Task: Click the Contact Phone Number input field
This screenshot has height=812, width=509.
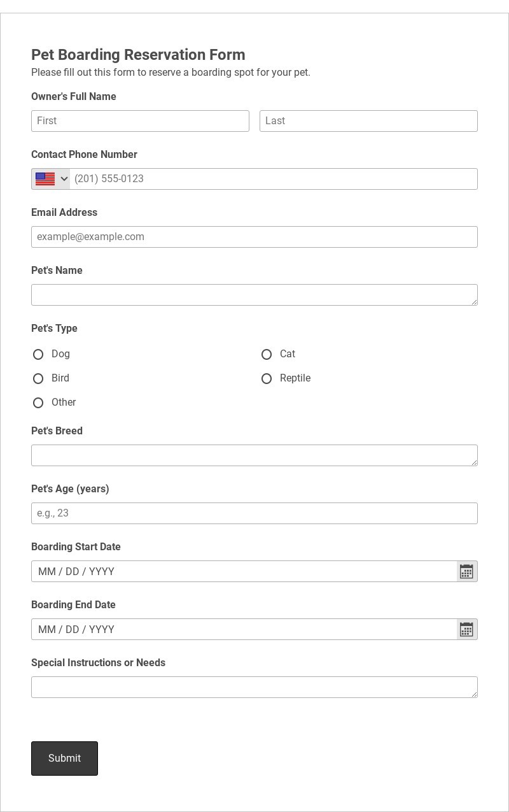Action: coord(274,179)
